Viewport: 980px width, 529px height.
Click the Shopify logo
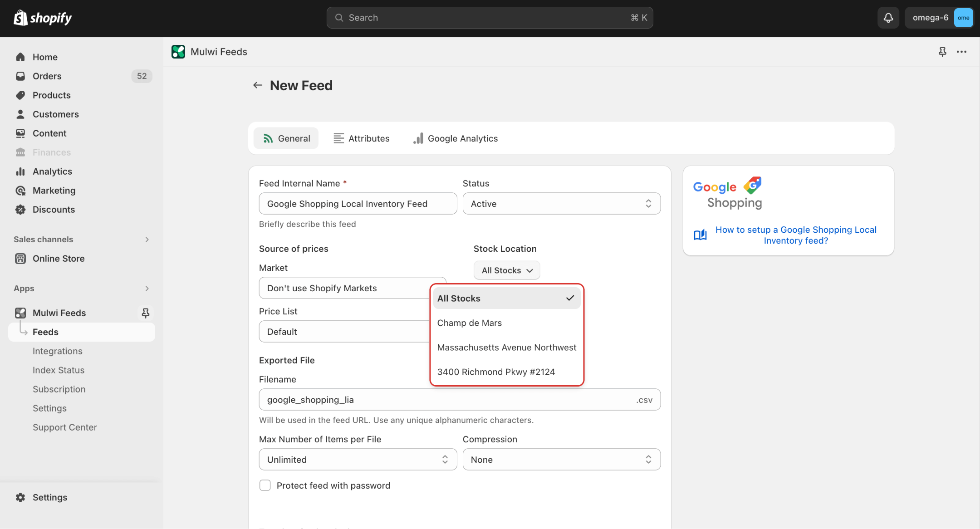click(x=43, y=18)
